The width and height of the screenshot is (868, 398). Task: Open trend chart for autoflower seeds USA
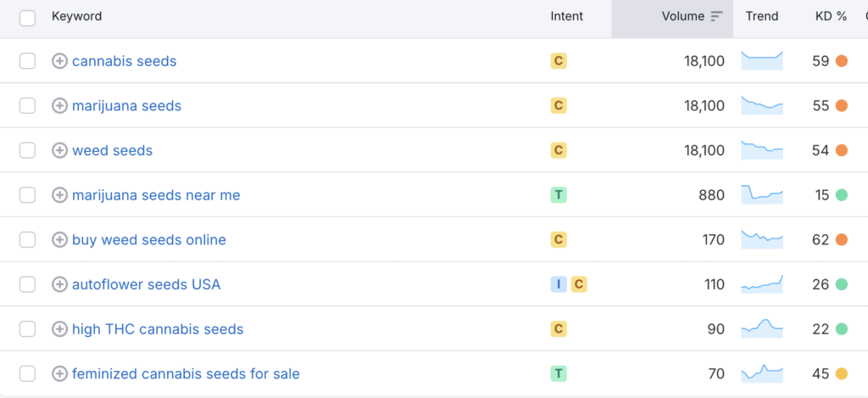pyautogui.click(x=762, y=284)
